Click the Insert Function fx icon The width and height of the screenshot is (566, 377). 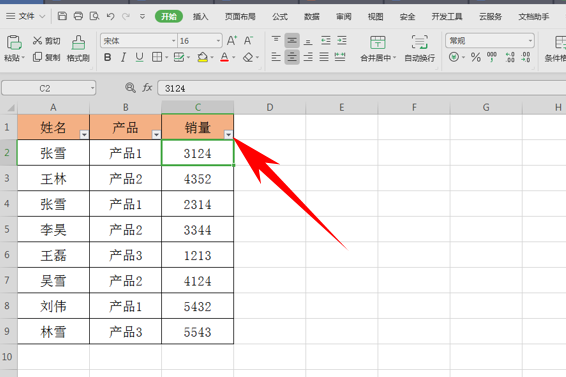click(147, 88)
